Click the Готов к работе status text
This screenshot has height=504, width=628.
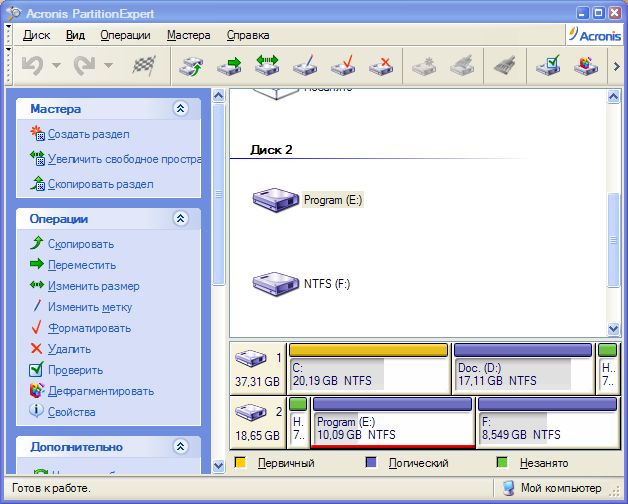pos(51,488)
